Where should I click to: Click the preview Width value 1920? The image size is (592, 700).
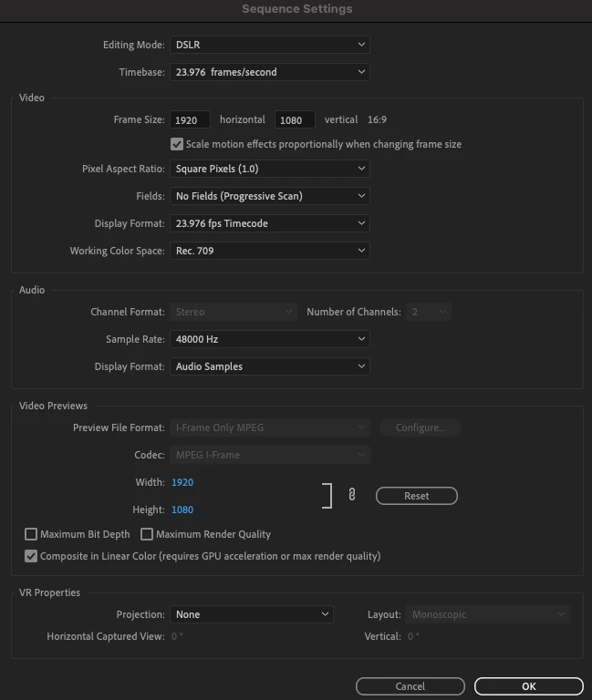[182, 482]
